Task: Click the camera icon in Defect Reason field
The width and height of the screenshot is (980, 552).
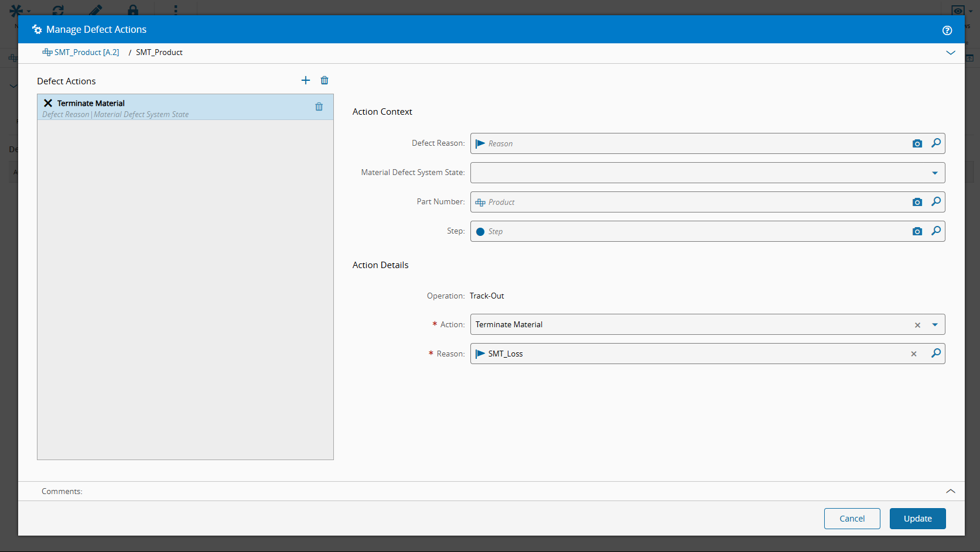Action: pos(917,143)
